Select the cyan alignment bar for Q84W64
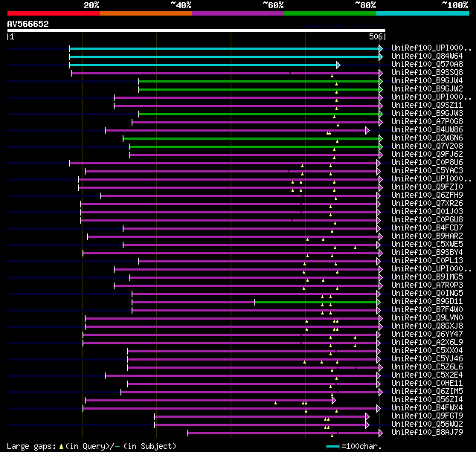 (225, 56)
